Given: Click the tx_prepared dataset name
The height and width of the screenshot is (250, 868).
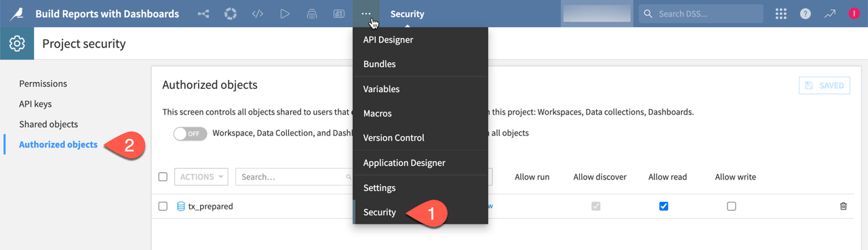Looking at the screenshot, I should coord(210,206).
